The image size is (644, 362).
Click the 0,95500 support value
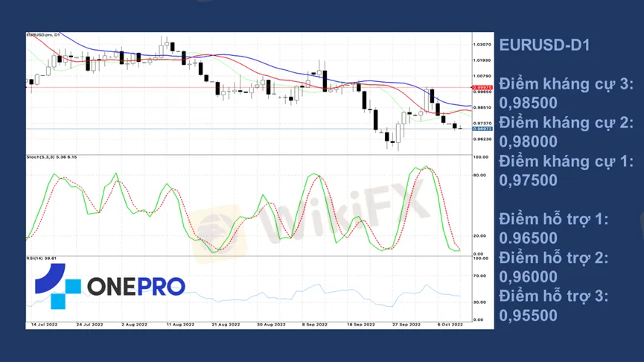[528, 316]
